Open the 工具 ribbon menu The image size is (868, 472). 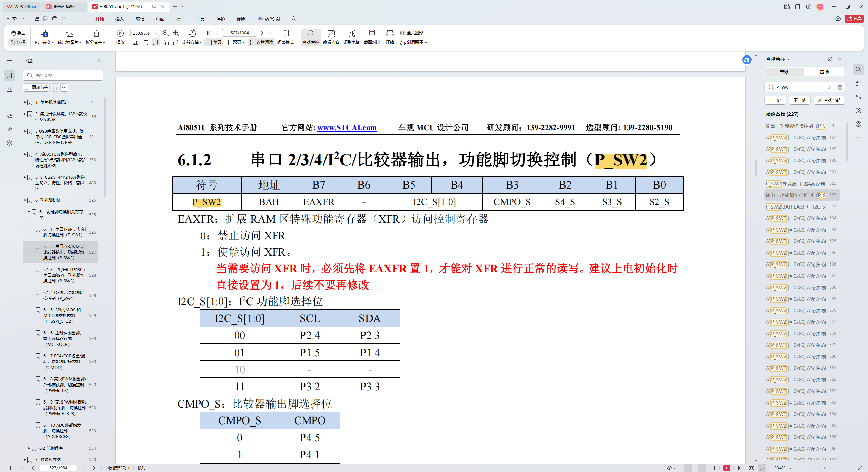(x=200, y=19)
